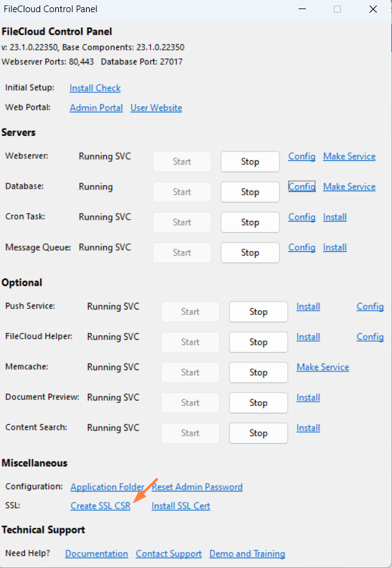Stop the Push Service
Screen dimensions: 392x568
259,312
